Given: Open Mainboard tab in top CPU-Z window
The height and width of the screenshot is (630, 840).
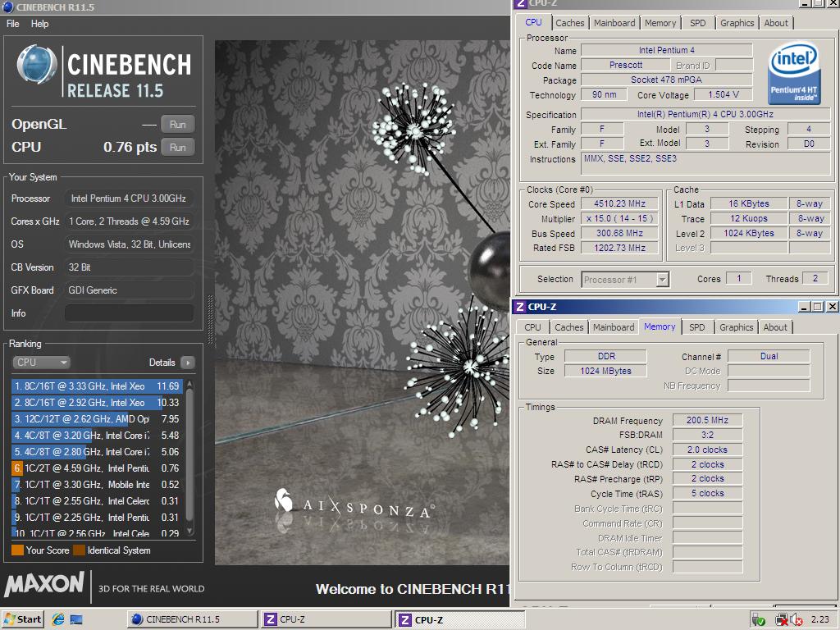Looking at the screenshot, I should click(614, 23).
